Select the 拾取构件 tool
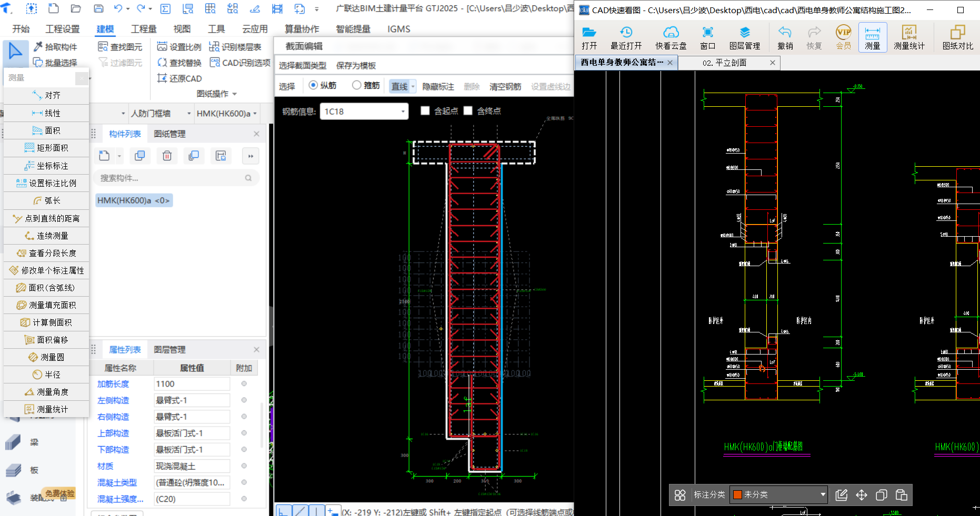This screenshot has width=980, height=516. pyautogui.click(x=55, y=47)
